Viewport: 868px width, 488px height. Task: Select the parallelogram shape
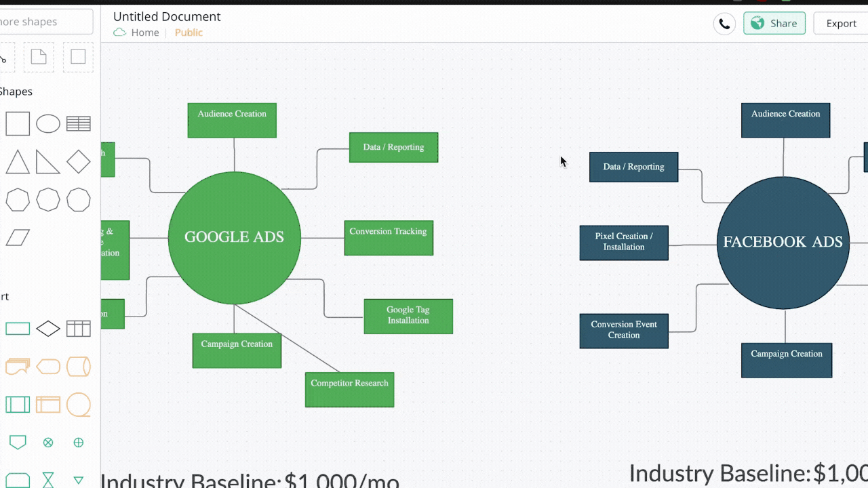18,237
